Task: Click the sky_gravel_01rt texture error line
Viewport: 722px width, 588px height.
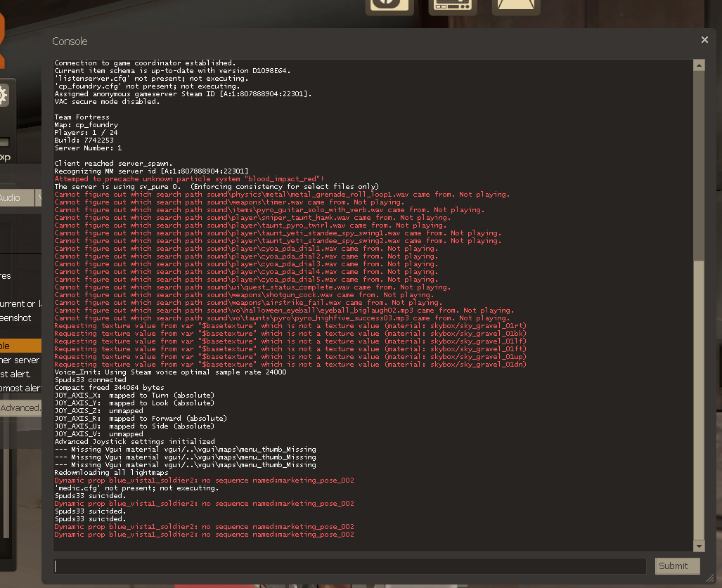Action: click(x=290, y=326)
